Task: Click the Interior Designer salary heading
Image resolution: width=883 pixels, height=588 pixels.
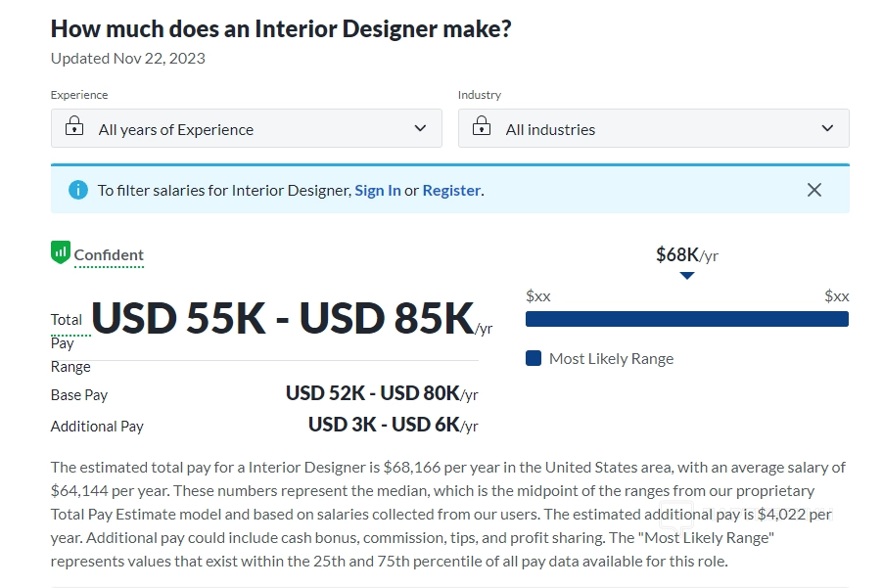Action: tap(281, 28)
